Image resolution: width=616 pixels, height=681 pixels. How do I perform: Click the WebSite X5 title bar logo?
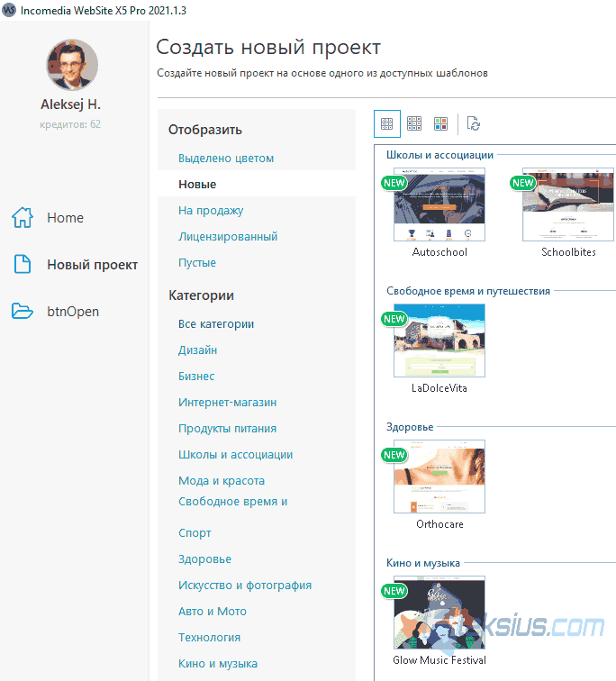(9, 11)
